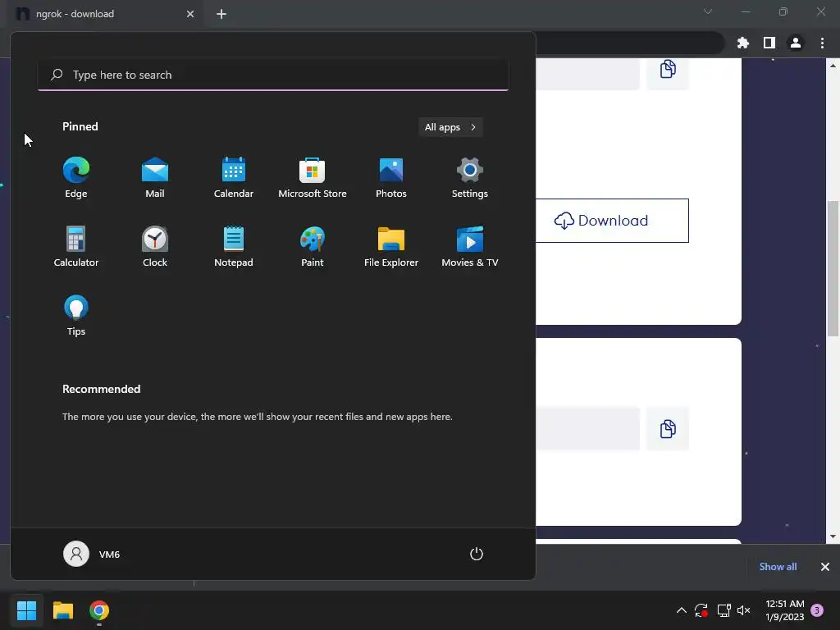Open the VM6 user account menu
This screenshot has width=840, height=630.
click(x=92, y=554)
